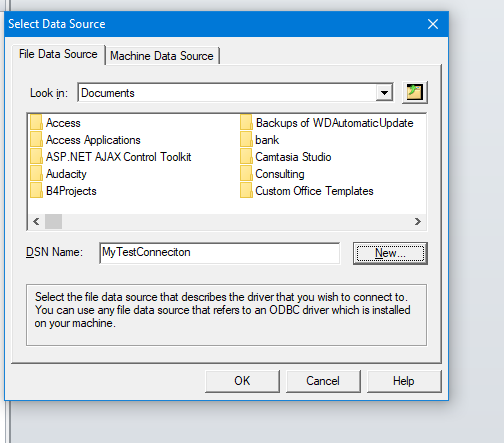Screen dimensions: 504x443
Task: Close the Select Data Source dialog
Action: [x=433, y=24]
